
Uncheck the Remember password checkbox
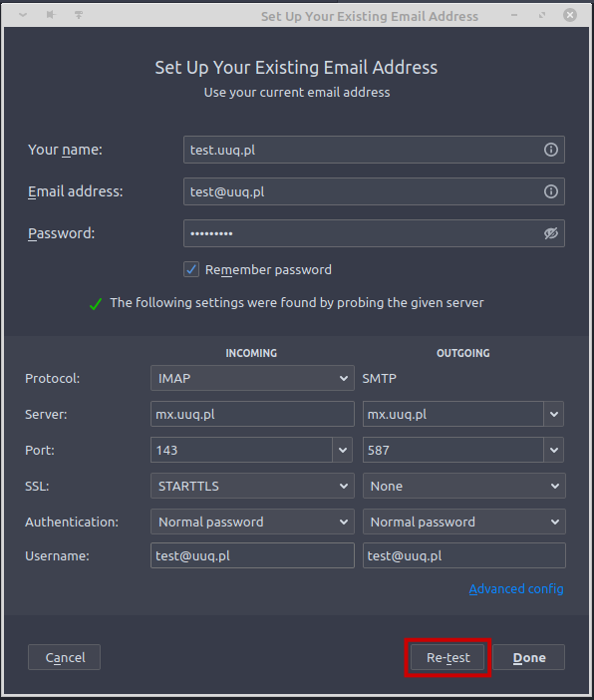pos(191,269)
